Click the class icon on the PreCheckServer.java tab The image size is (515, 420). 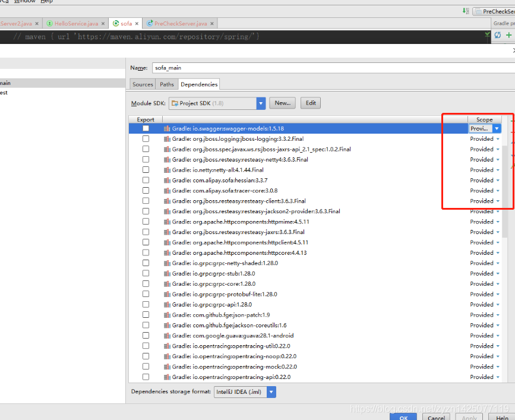click(x=150, y=23)
